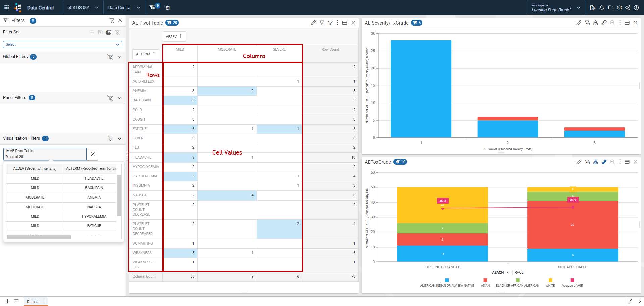Open the Workspace Landing Page Blank dropdown
The width and height of the screenshot is (644, 306).
coord(555,7)
